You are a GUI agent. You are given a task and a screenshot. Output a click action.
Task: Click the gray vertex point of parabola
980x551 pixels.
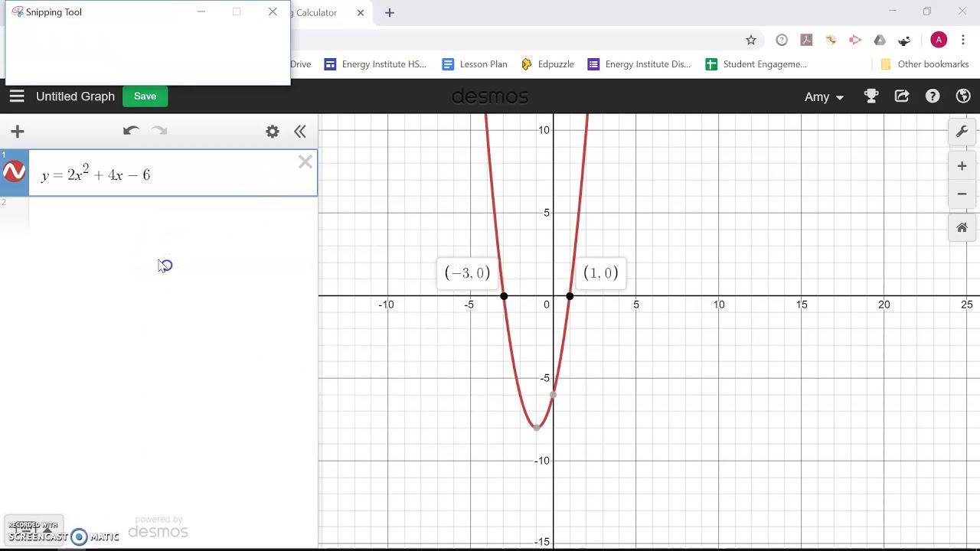coord(537,427)
